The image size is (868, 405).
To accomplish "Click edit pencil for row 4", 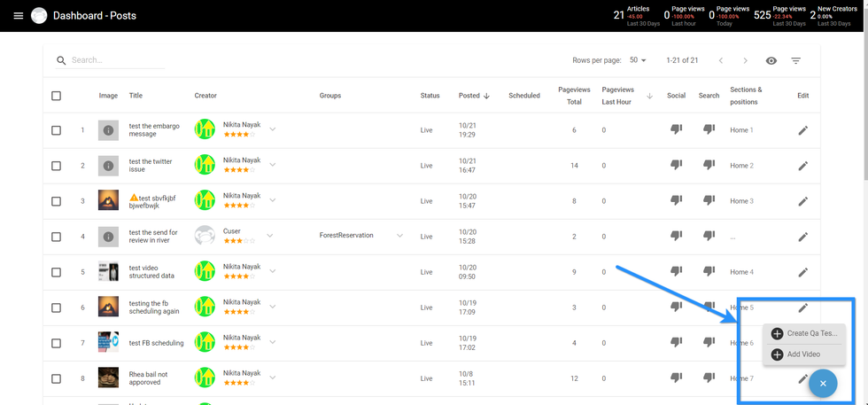I will point(802,237).
